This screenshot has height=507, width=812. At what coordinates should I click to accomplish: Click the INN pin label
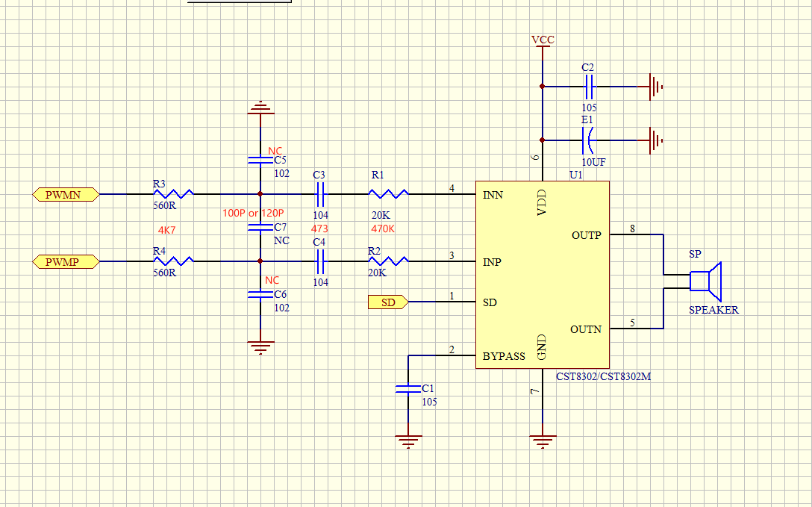click(x=493, y=195)
